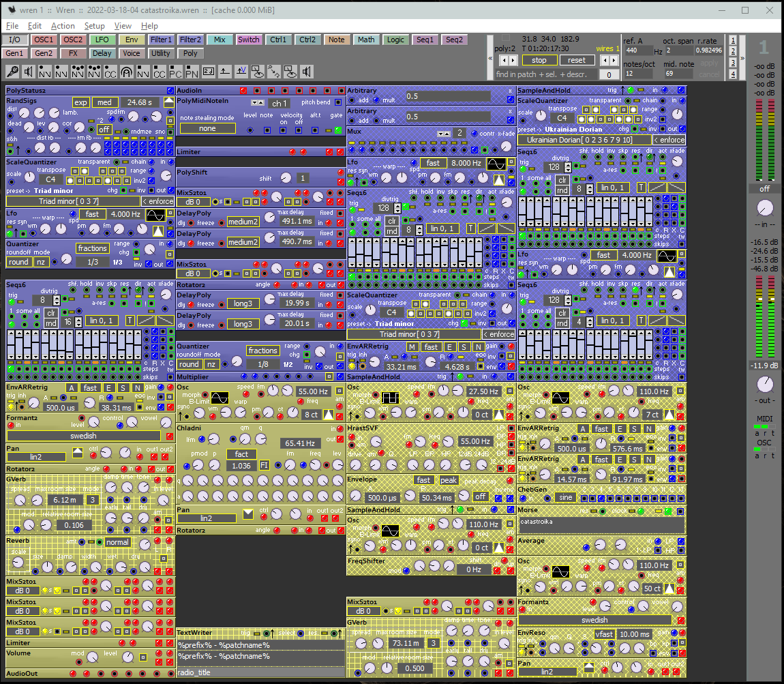This screenshot has height=684, width=784.
Task: Click the sine waveform icon on the 8.000 Hz Lfo
Action: point(496,164)
